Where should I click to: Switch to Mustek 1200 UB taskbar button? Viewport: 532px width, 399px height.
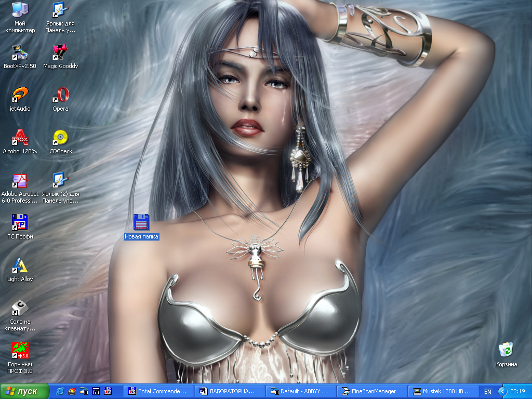[444, 391]
